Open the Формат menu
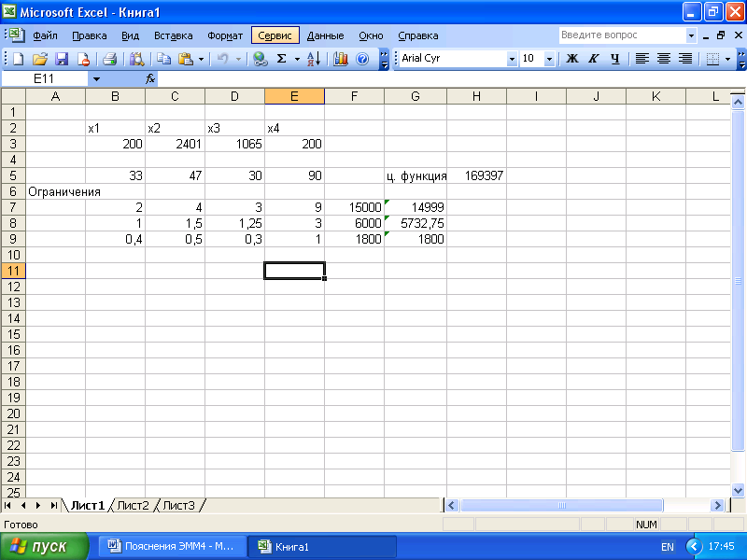 [x=225, y=35]
